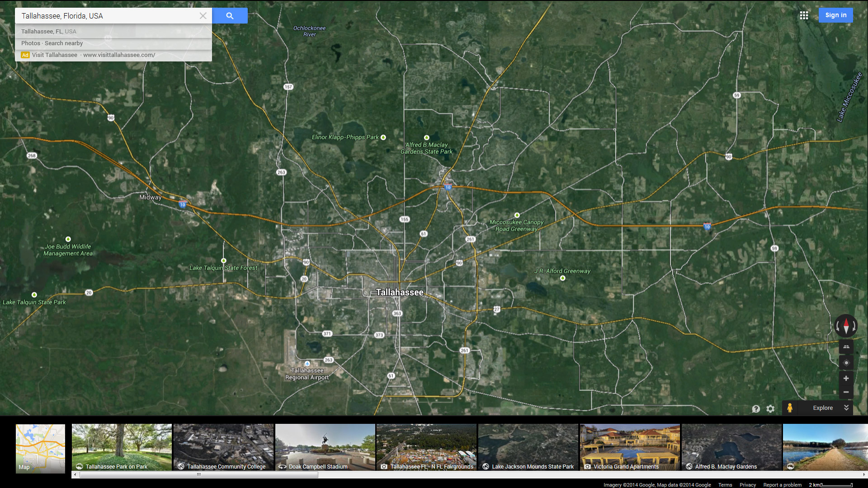The width and height of the screenshot is (868, 488).
Task: Open the Photos link in dropdown
Action: tap(30, 43)
